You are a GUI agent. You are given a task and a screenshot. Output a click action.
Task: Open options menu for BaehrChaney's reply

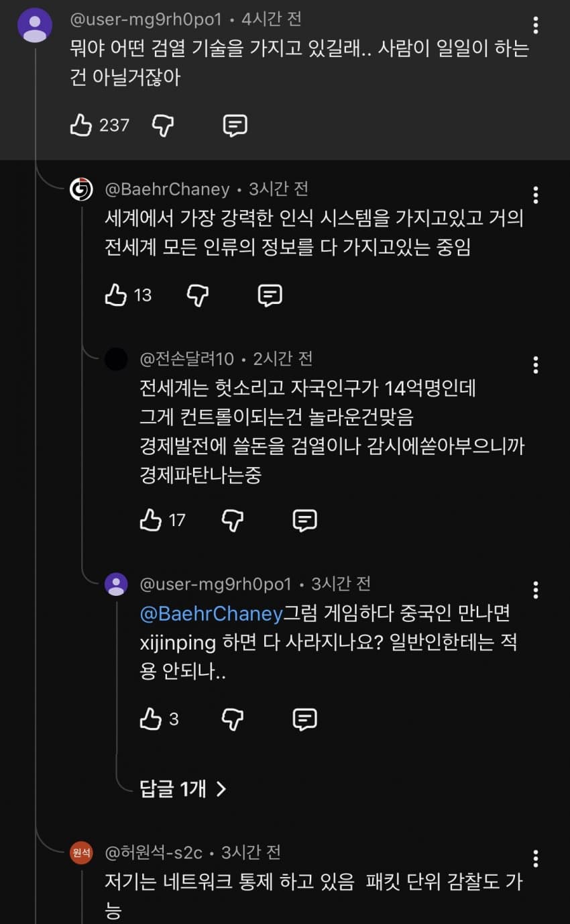click(x=535, y=195)
